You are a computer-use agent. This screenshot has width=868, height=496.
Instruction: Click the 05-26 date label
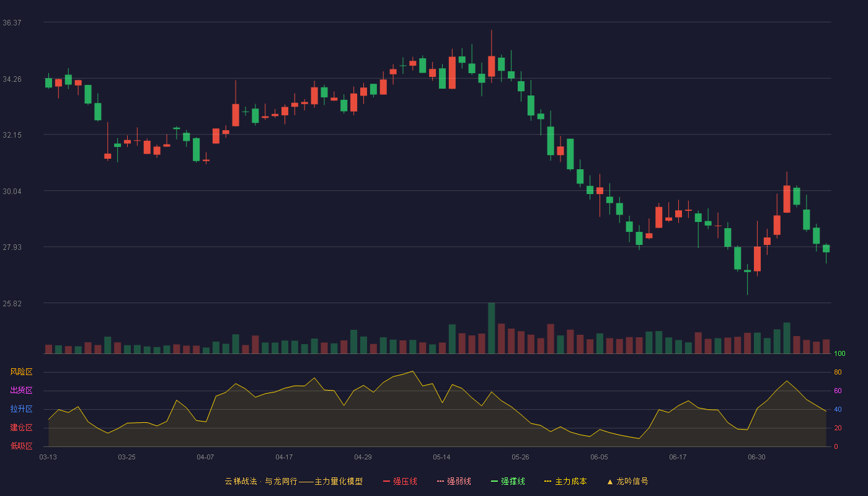pyautogui.click(x=520, y=457)
